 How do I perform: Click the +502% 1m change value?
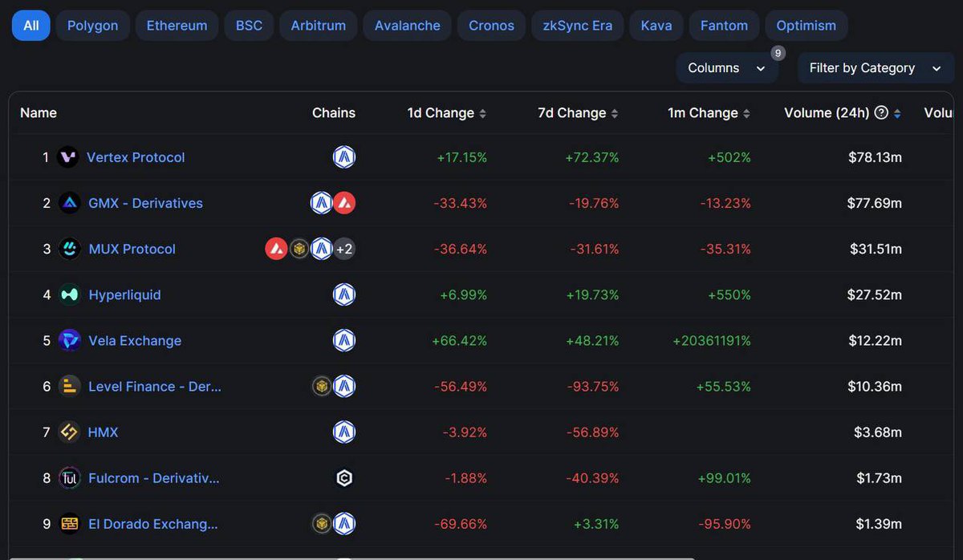click(729, 157)
